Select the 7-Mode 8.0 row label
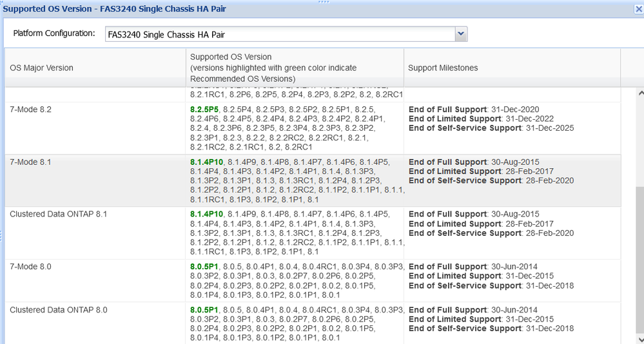Image resolution: width=644 pixels, height=344 pixels. tap(30, 267)
